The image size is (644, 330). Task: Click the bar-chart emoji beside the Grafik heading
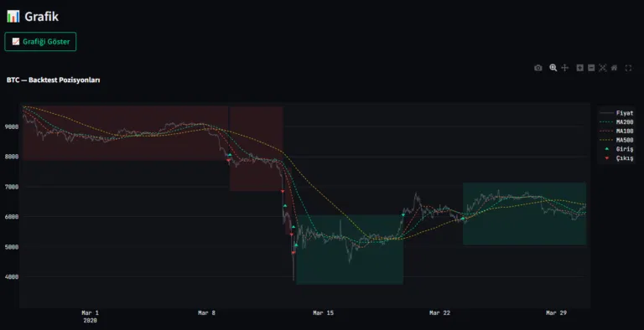pos(13,17)
